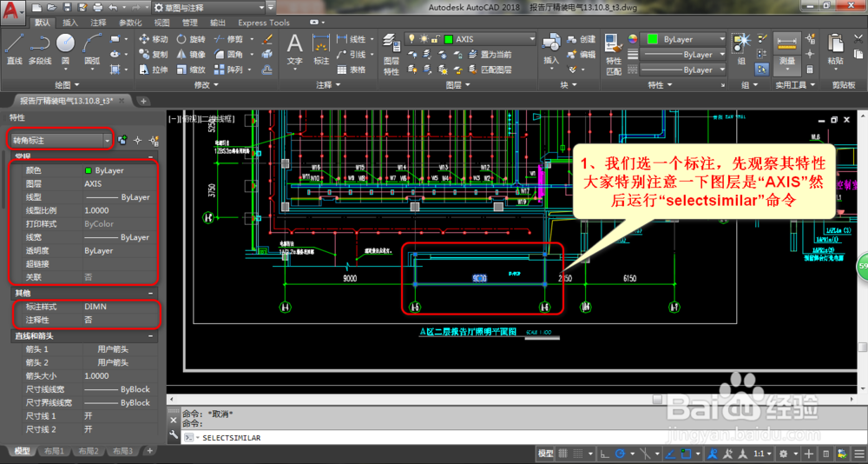
Task: Click the Erase tool icon
Action: [266, 39]
